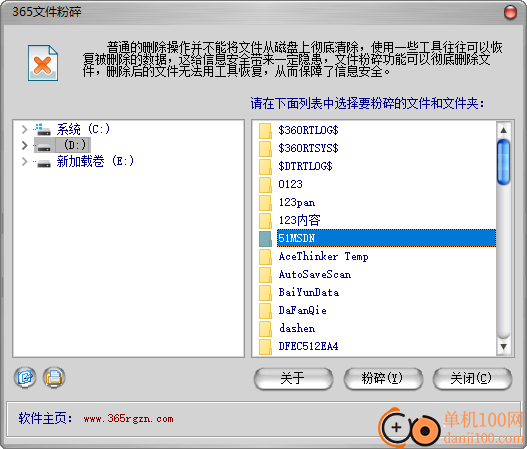The width and height of the screenshot is (527, 449).
Task: Click the 123内容 folder icon
Action: pos(266,220)
